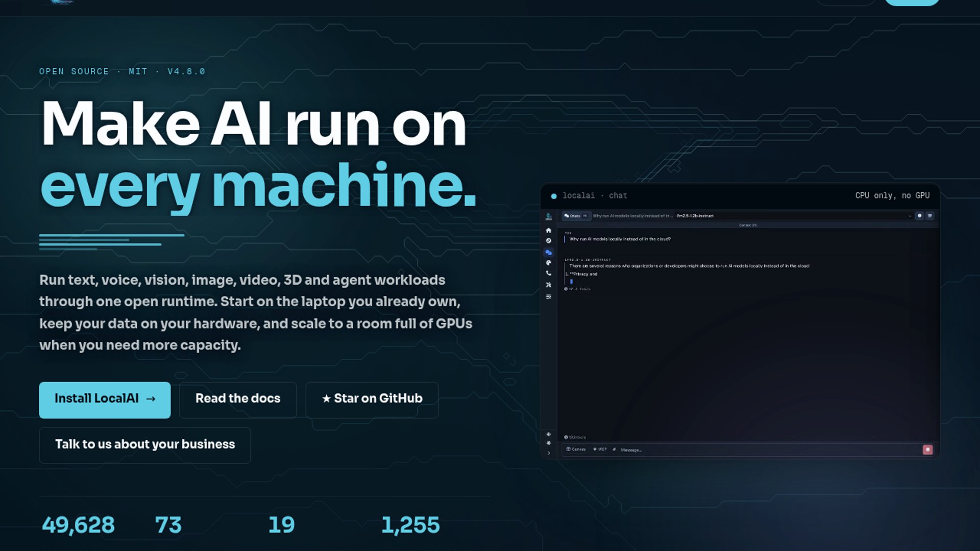
Task: Open the lfm2.5-1.2b-instruct model dropdown in preview
Action: tap(794, 216)
